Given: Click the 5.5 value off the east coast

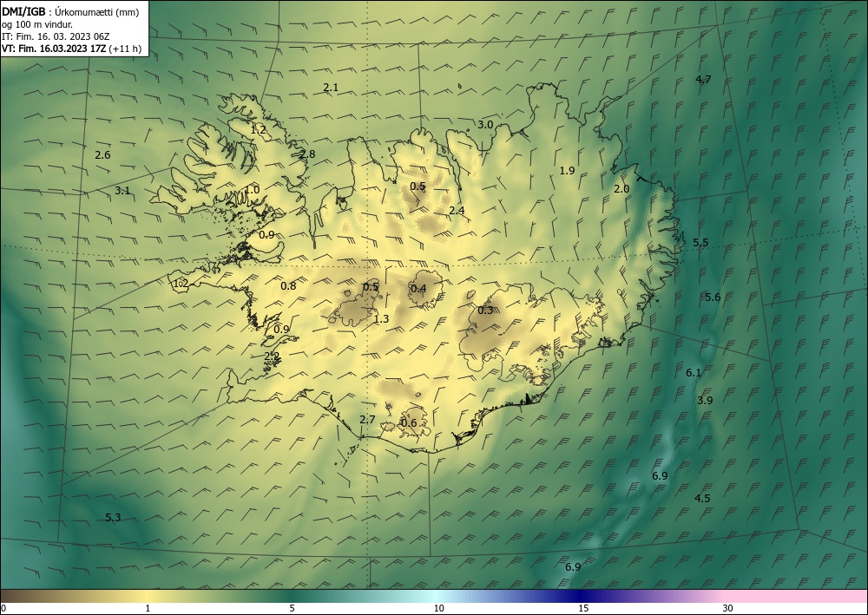Looking at the screenshot, I should point(700,242).
